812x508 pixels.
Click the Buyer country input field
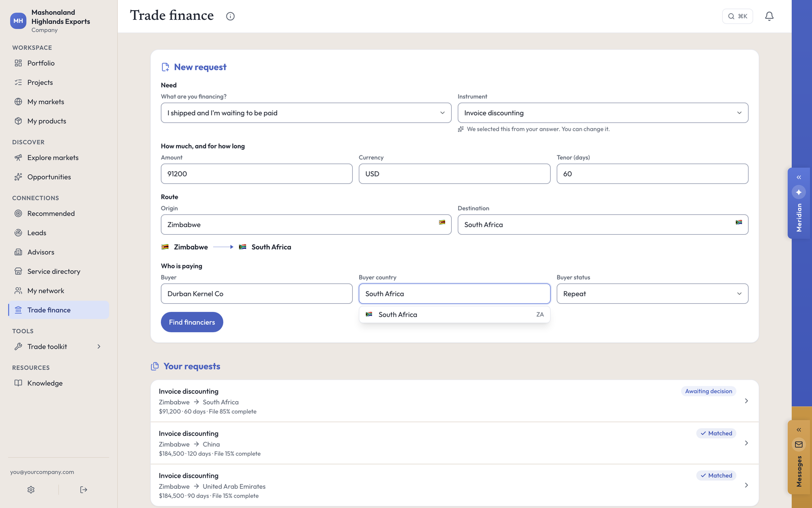455,294
